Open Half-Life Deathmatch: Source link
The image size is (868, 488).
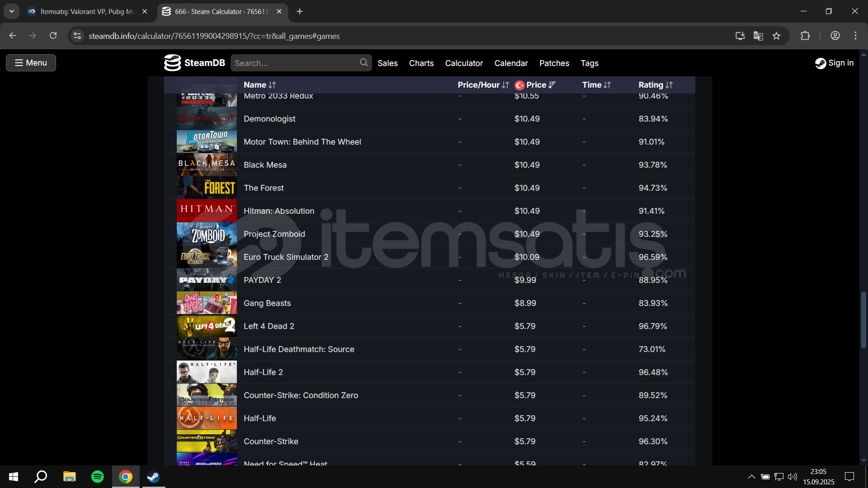(x=299, y=349)
